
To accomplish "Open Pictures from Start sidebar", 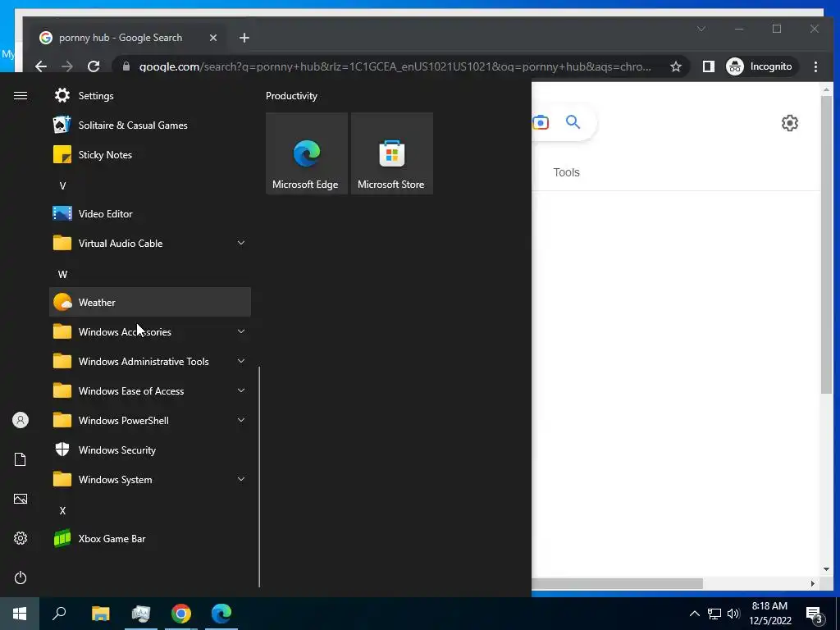I will point(21,499).
